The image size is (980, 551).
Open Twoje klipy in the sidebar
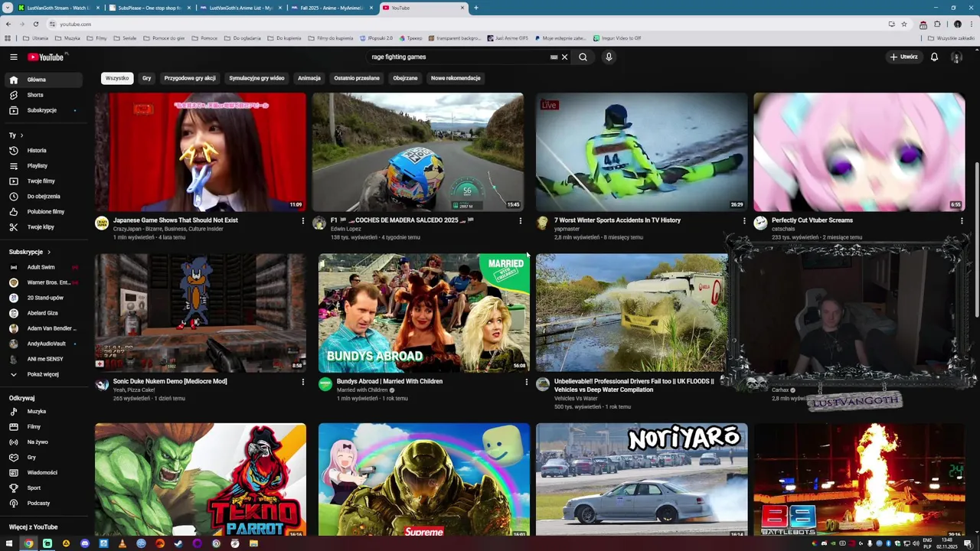43,227
